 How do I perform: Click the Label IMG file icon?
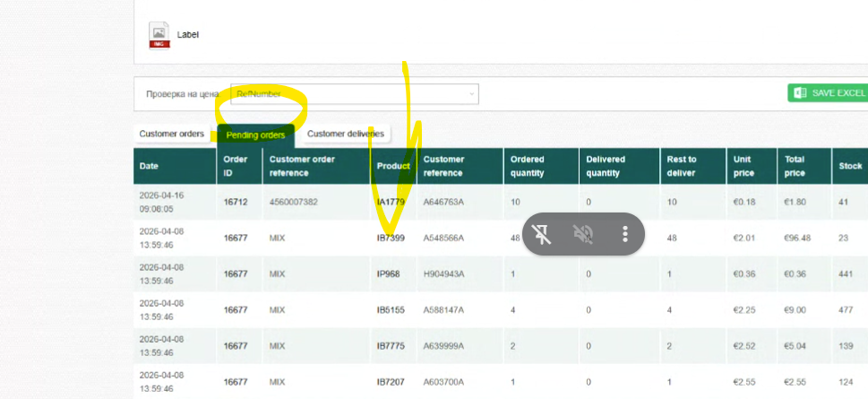[159, 35]
